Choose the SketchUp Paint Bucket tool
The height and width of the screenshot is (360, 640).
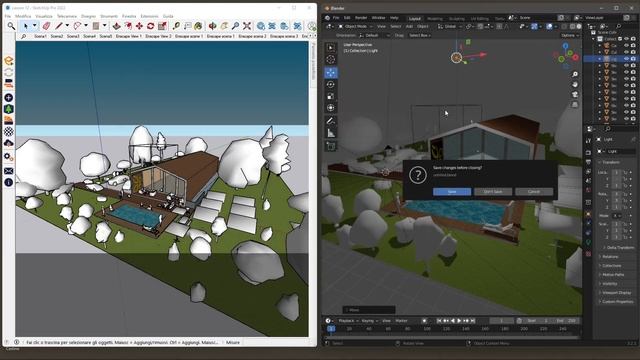coord(198,26)
